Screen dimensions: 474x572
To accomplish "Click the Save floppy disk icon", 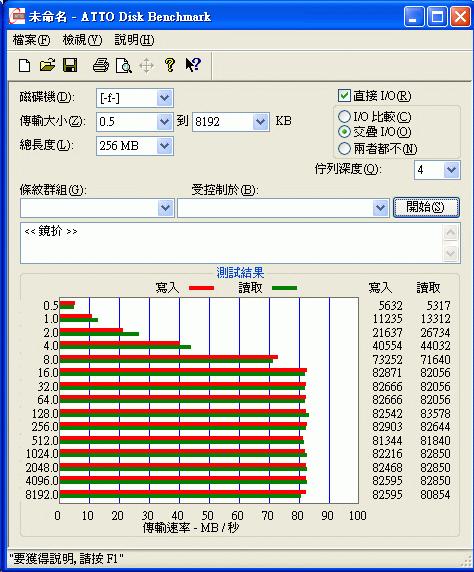I will [x=70, y=65].
